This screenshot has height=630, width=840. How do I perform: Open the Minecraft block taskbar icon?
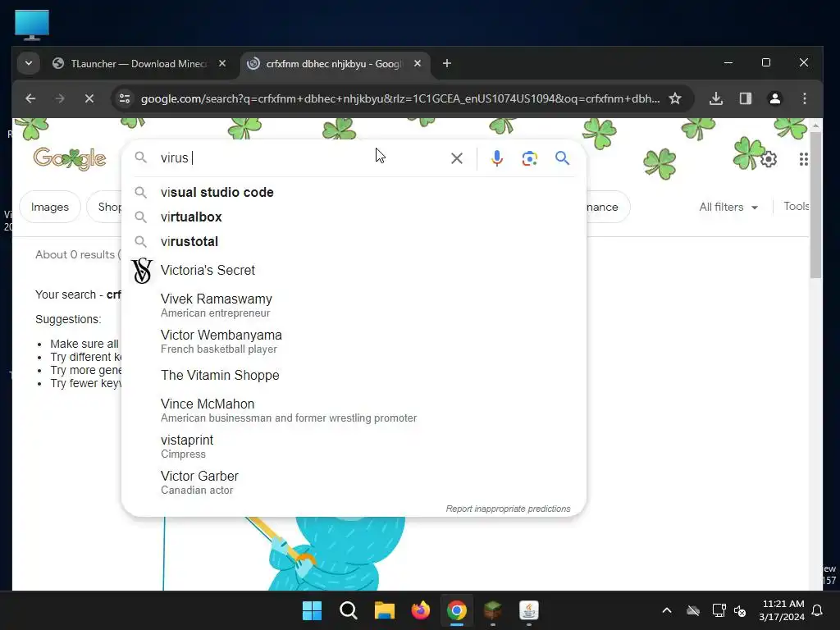pyautogui.click(x=492, y=610)
